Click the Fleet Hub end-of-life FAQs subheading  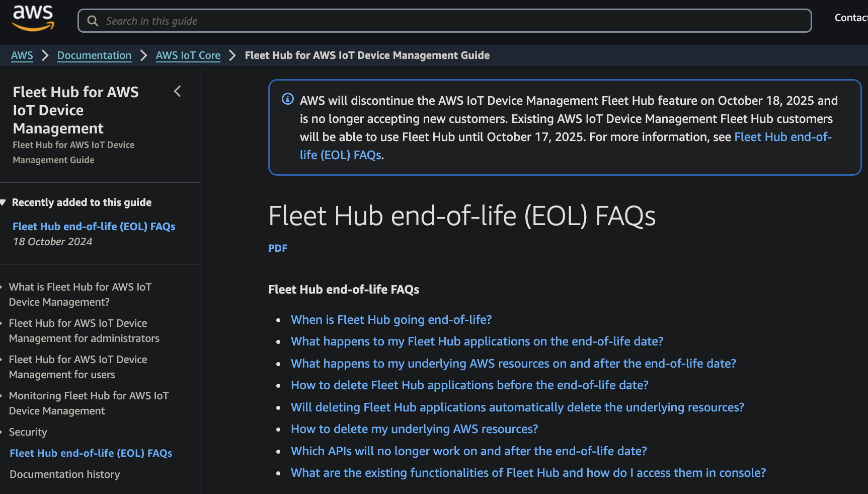(344, 290)
